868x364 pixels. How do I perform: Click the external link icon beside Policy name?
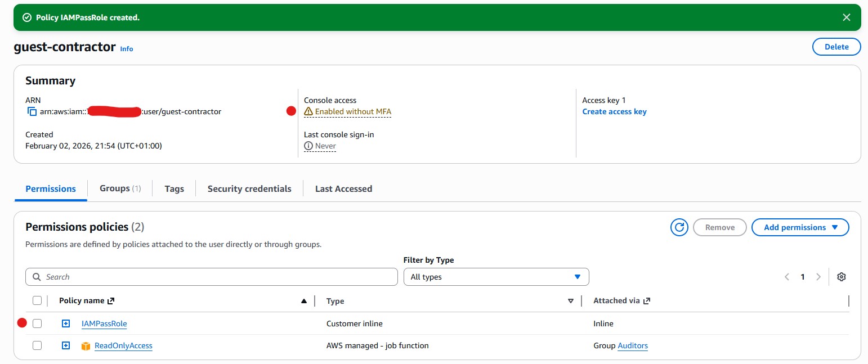[x=111, y=301]
